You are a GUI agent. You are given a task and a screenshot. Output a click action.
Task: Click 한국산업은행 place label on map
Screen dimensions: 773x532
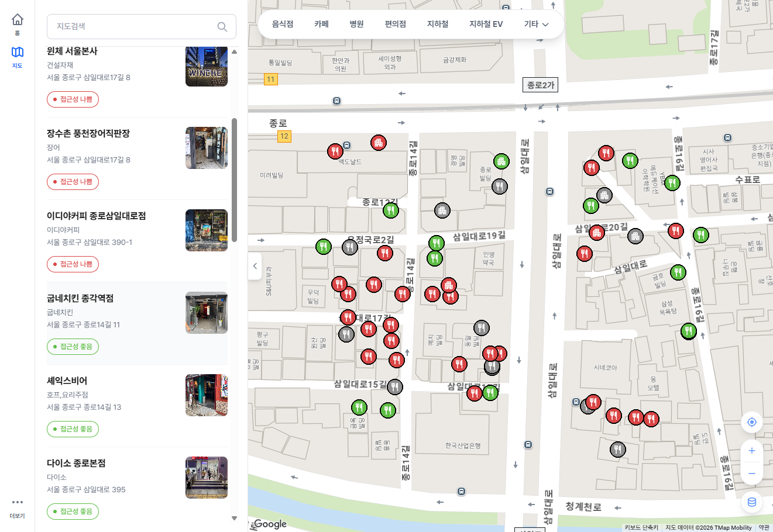coord(463,445)
